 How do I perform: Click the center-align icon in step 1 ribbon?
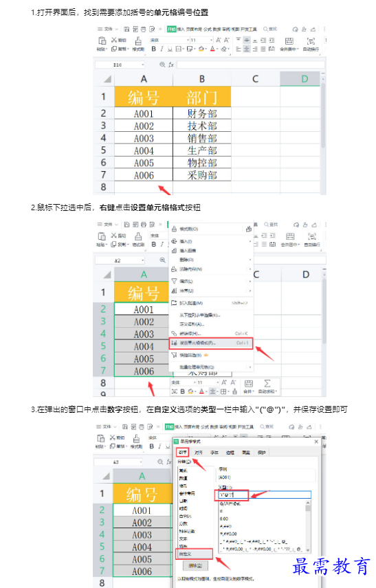point(247,49)
